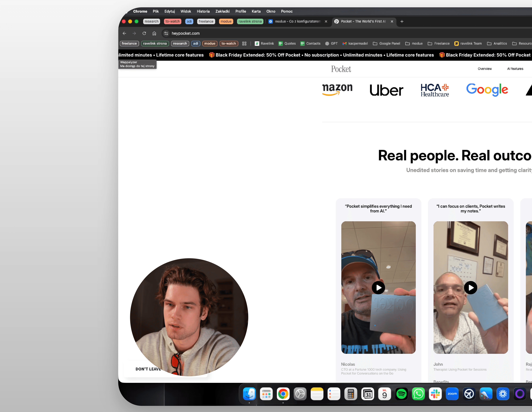The width and height of the screenshot is (532, 412).
Task: Switch to the 'modue - Co z konfiguratorem' tab
Action: [x=297, y=21]
